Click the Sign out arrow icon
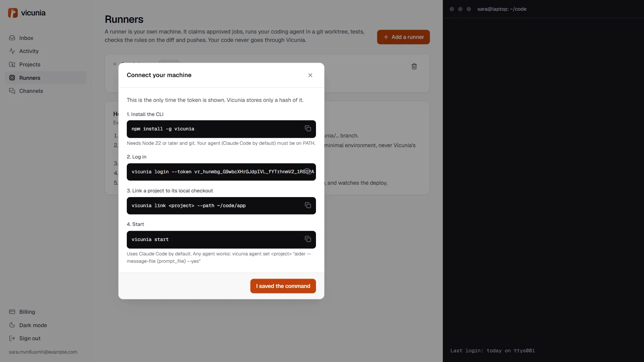The image size is (644, 362). [x=12, y=338]
